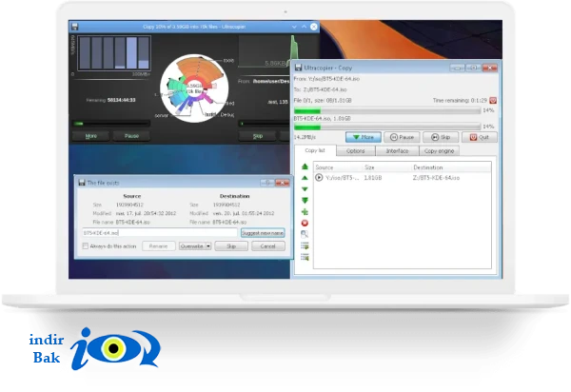Viewport: 571px width, 392px height.
Task: Move selected copy item up one position
Action: [x=305, y=178]
